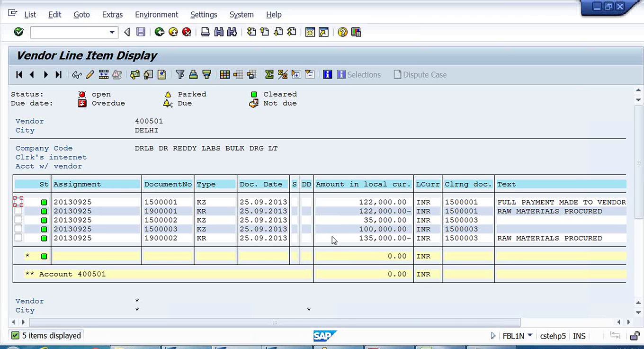This screenshot has width=644, height=349.
Task: Click the Find Next binoculars-plus icon
Action: (232, 32)
